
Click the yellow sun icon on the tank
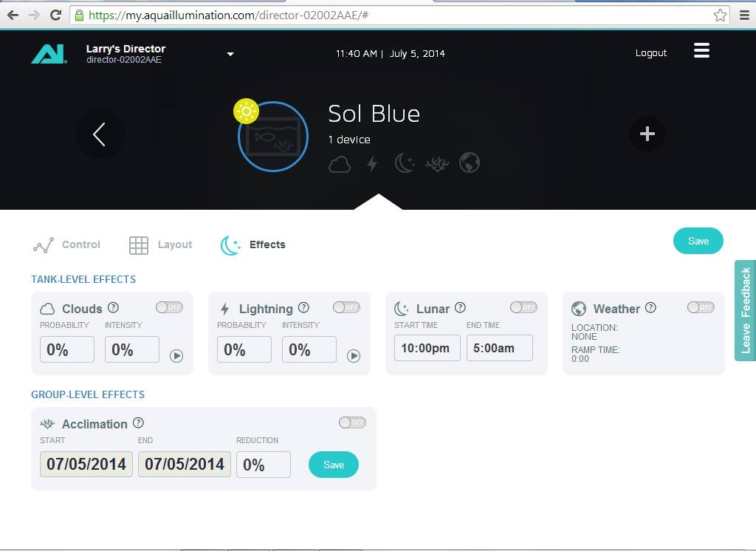tap(246, 112)
